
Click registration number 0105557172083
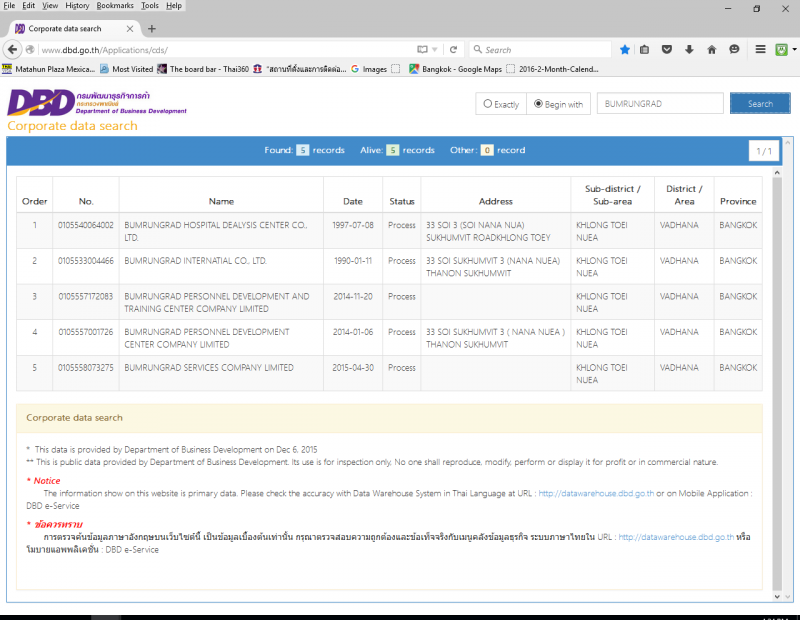tap(86, 296)
